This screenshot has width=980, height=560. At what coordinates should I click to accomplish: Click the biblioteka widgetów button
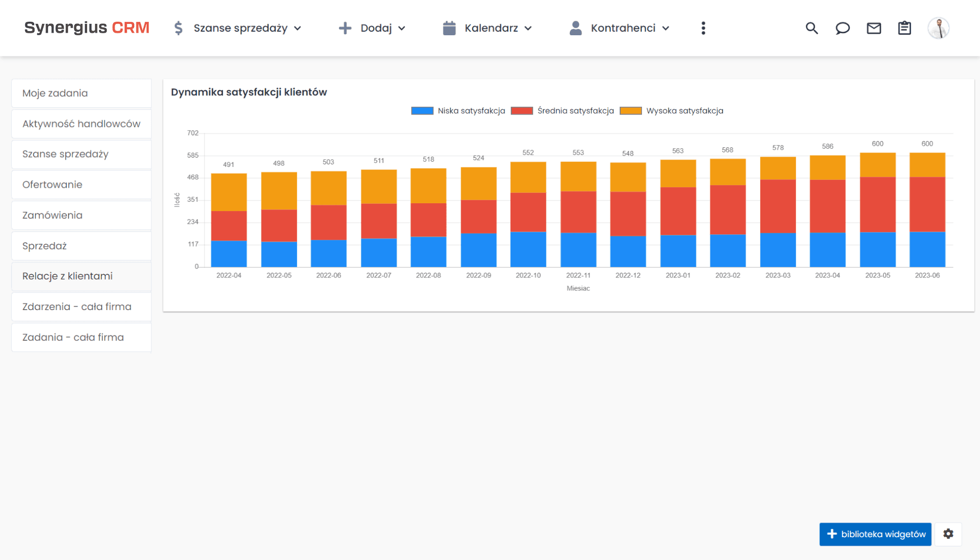[875, 534]
